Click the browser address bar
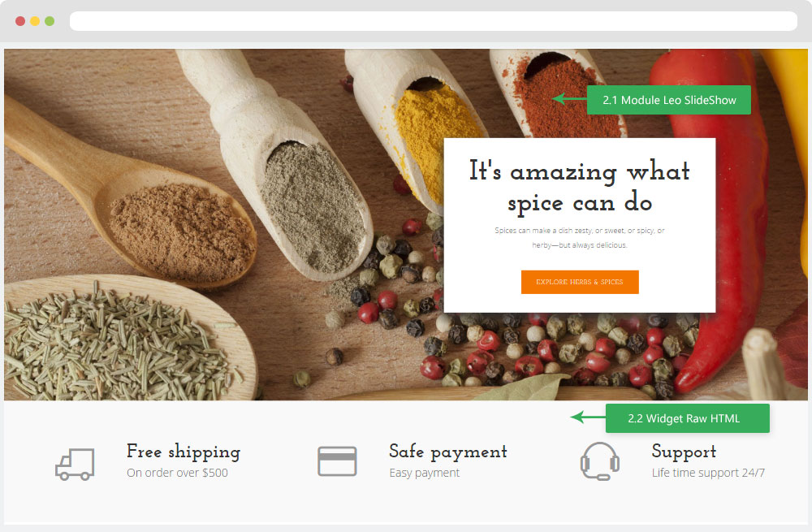This screenshot has width=812, height=532. 434,21
